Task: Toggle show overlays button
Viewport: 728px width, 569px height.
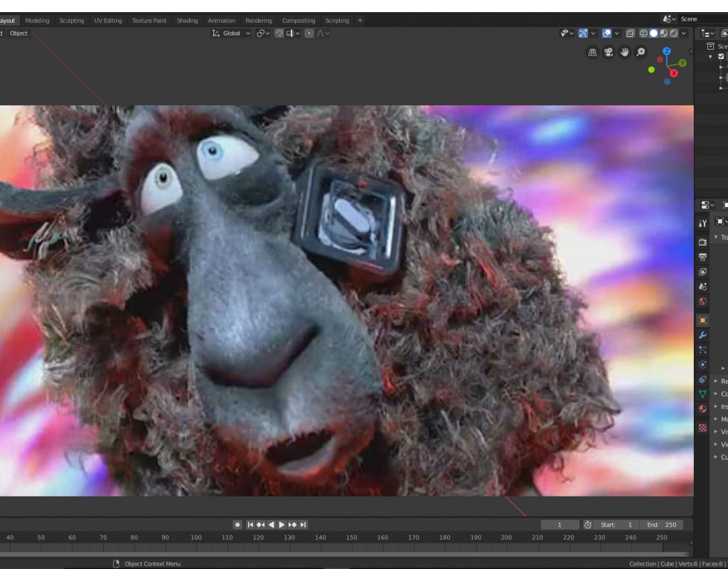Action: (x=606, y=33)
